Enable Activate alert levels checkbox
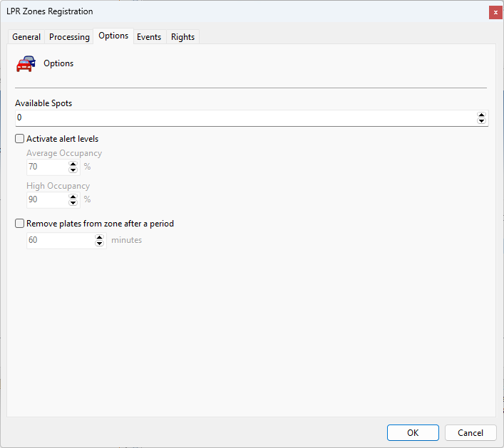This screenshot has width=504, height=448. (20, 139)
